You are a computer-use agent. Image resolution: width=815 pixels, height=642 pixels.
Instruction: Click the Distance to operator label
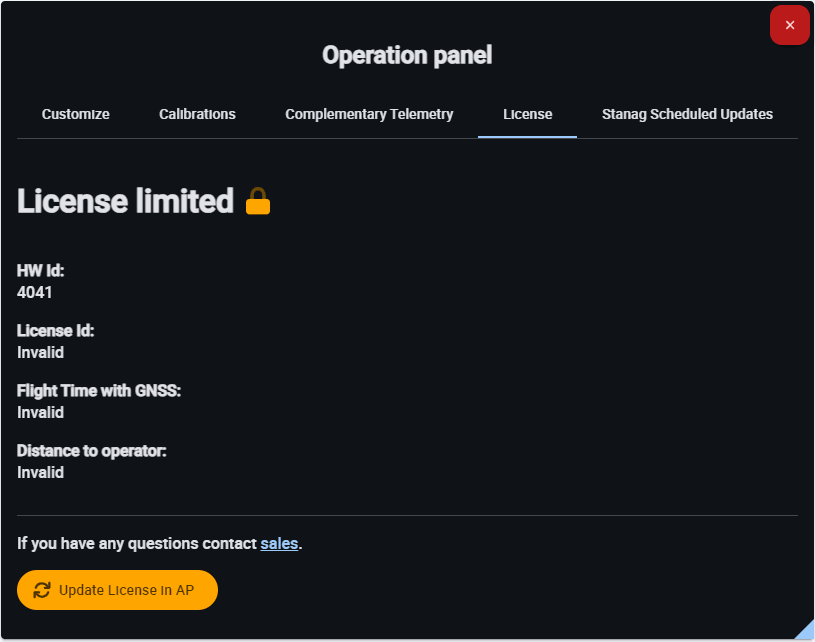[92, 451]
